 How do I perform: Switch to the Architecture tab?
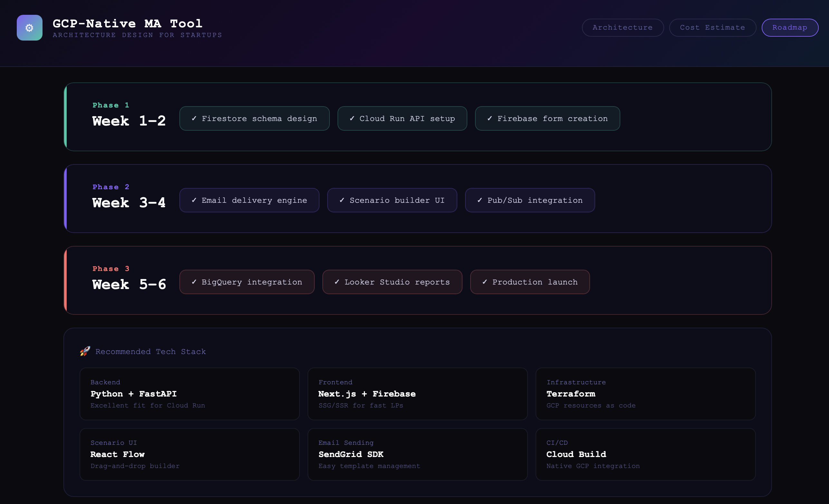(623, 28)
